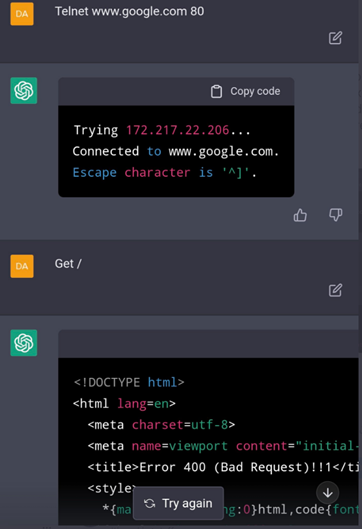Jump to bottom with the down-arrow button
Image resolution: width=362 pixels, height=529 pixels.
tap(328, 493)
